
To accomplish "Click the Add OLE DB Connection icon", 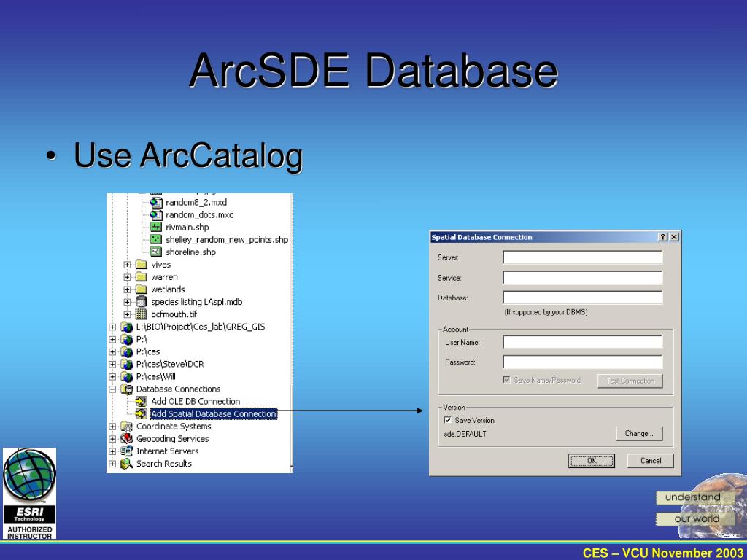I will pos(141,402).
